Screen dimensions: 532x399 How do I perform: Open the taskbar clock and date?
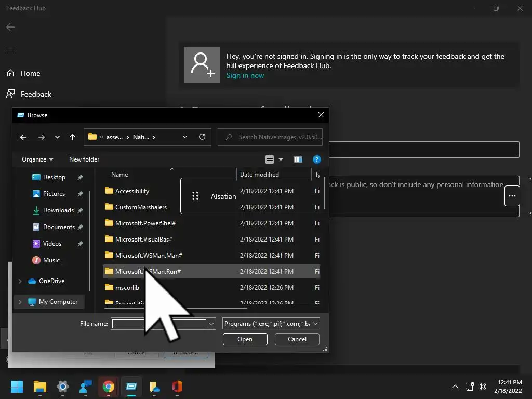(508, 387)
